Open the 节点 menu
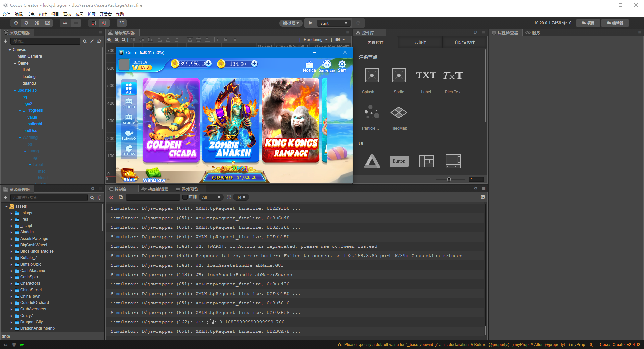The image size is (644, 349). click(31, 14)
